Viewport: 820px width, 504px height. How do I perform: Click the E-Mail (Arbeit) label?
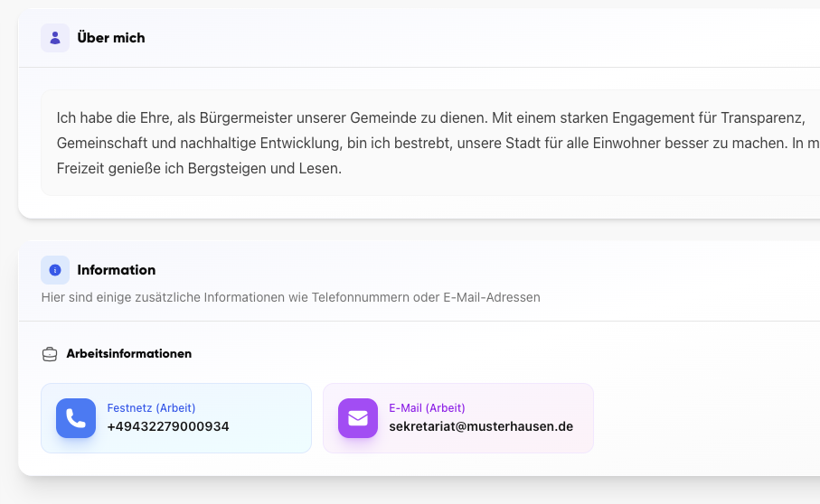pos(427,408)
